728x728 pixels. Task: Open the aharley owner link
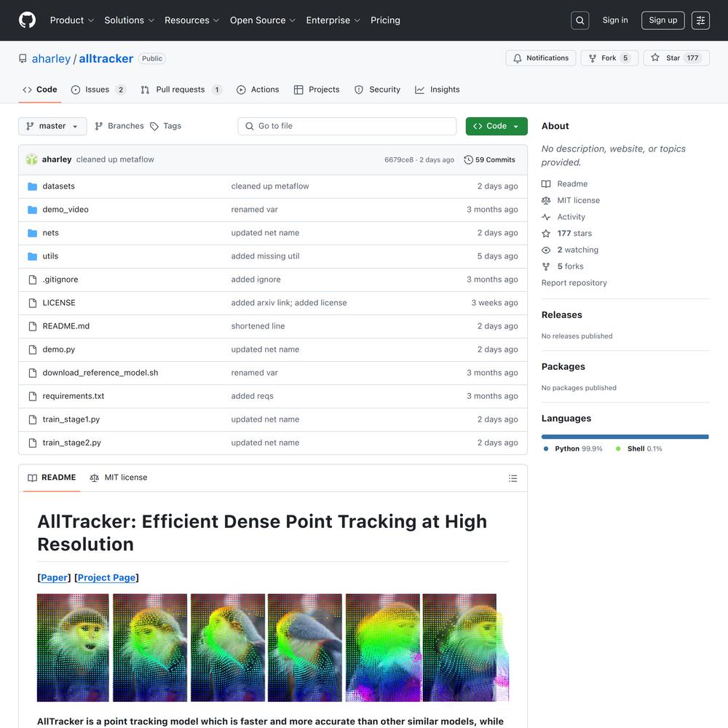point(51,58)
